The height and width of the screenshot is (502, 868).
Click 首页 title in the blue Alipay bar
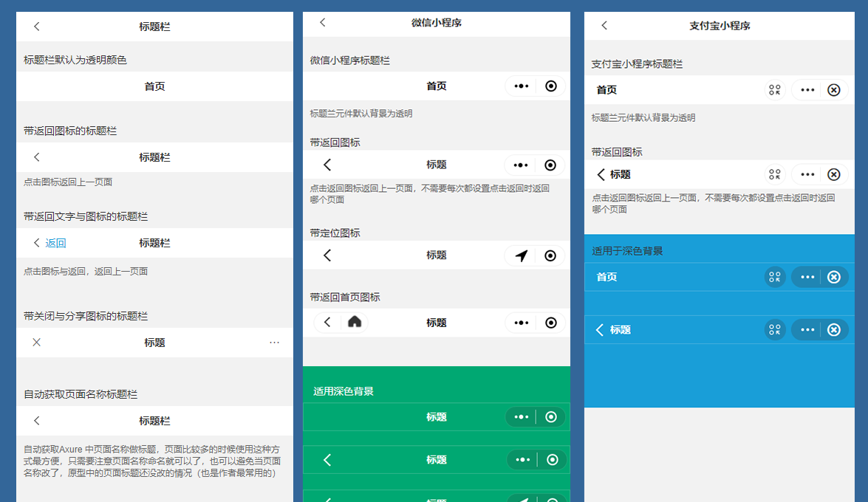pyautogui.click(x=606, y=277)
